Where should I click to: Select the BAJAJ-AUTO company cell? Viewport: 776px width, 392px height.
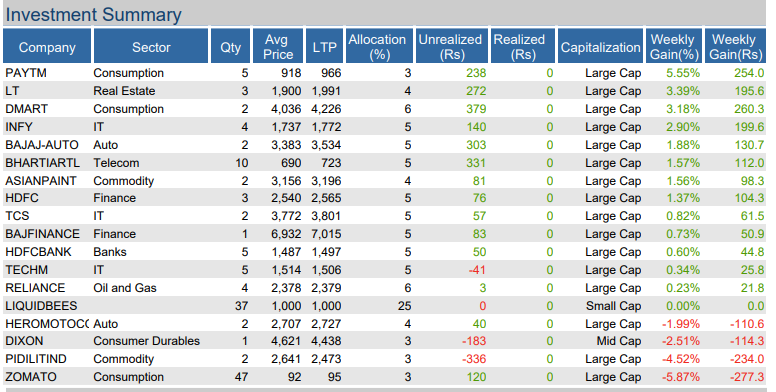coord(42,145)
